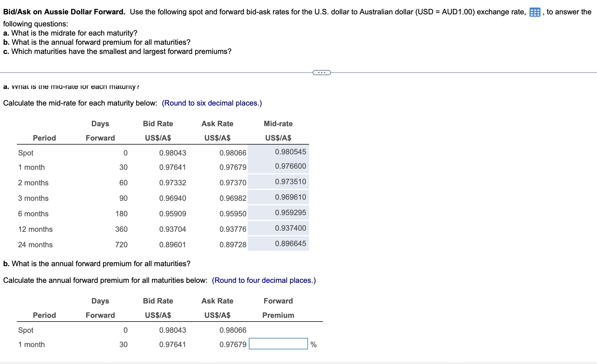Viewport: 597px width, 364px height.
Task: Click the 'Bid/Ask on Aussie Dollar Forward' title
Action: [64, 12]
